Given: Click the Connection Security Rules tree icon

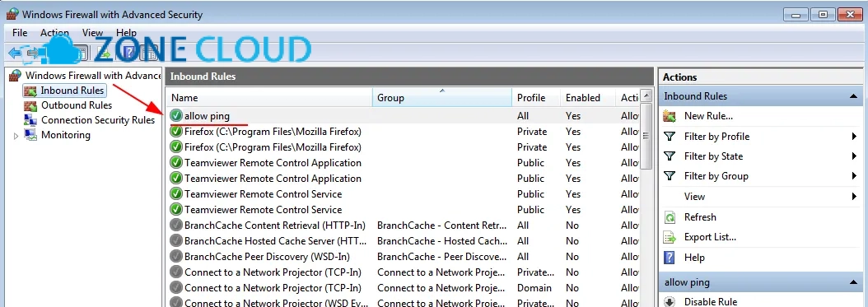Looking at the screenshot, I should [30, 120].
